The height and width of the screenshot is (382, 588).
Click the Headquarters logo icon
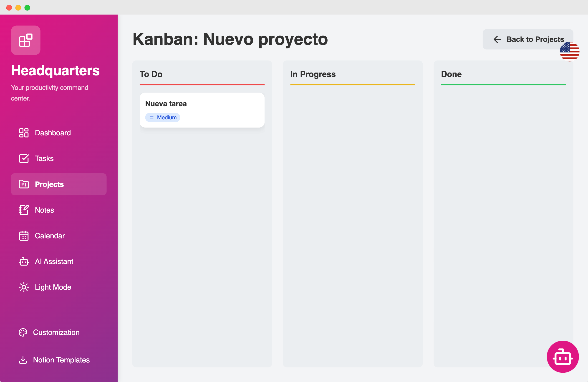26,40
